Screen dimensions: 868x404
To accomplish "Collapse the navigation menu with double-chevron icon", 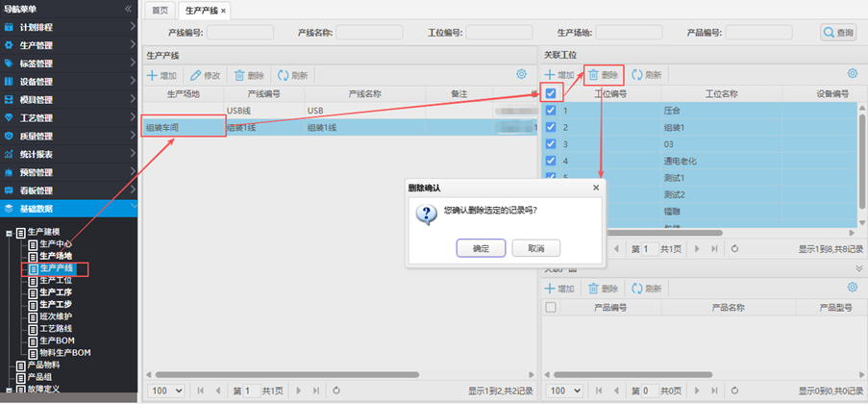I will point(129,9).
